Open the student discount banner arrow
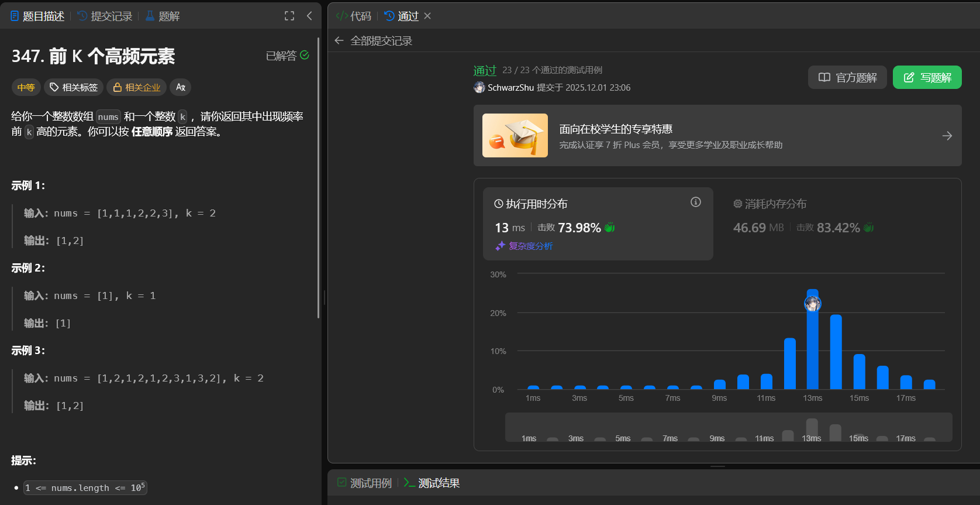980x505 pixels. pos(947,136)
